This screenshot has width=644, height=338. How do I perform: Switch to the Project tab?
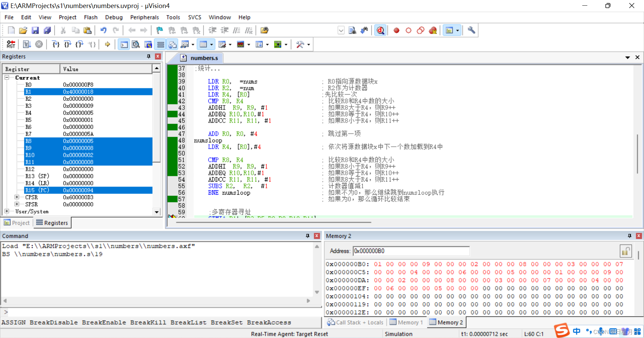[x=17, y=223]
